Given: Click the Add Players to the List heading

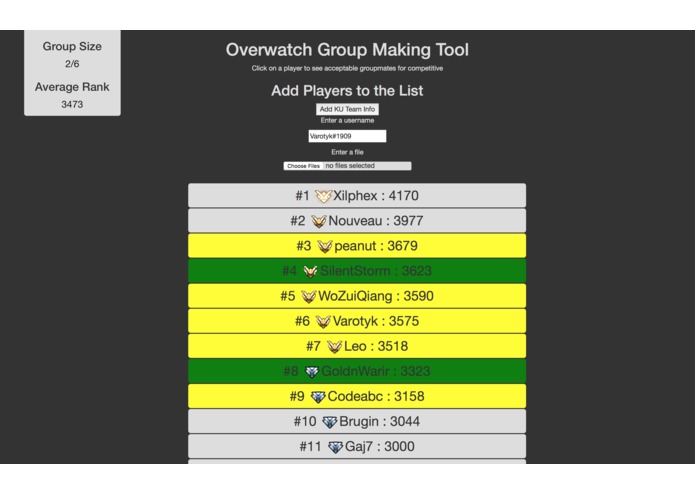Looking at the screenshot, I should pyautogui.click(x=347, y=90).
